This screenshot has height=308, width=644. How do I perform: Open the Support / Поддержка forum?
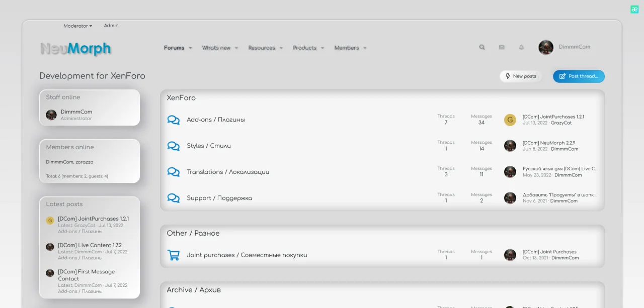point(219,198)
